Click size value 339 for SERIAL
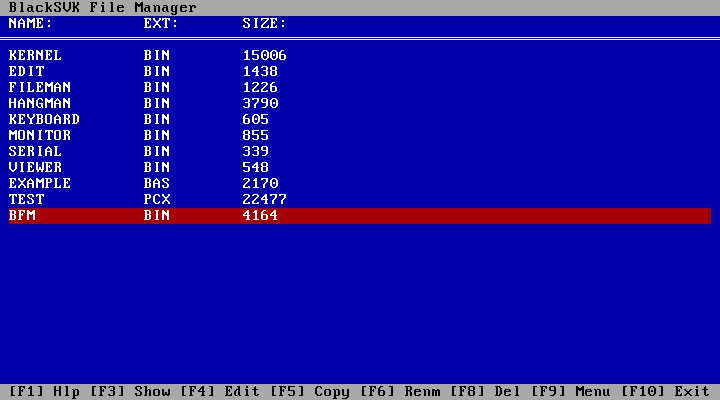 pos(255,152)
